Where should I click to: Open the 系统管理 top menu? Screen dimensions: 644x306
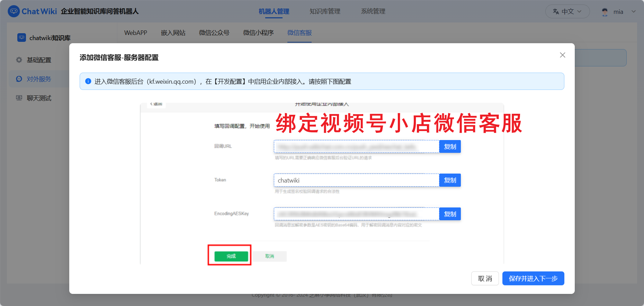pos(373,11)
